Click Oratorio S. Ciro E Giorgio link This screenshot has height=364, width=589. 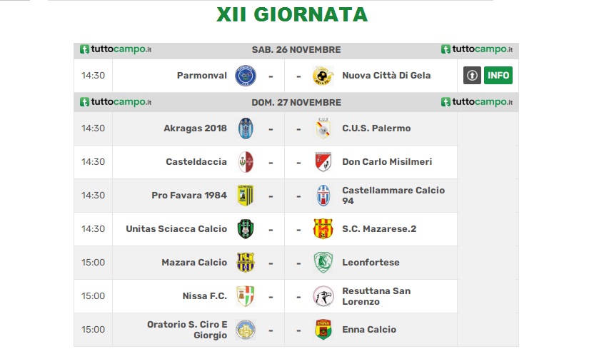click(x=187, y=330)
